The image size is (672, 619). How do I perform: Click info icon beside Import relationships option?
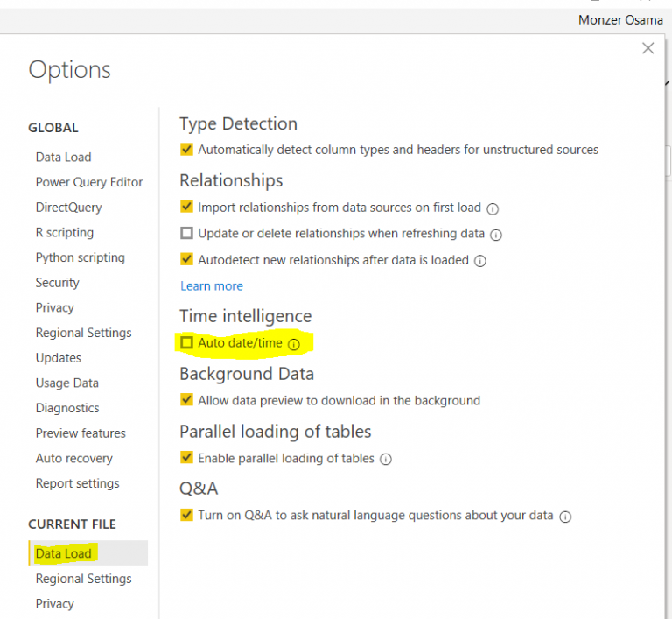[x=493, y=208]
